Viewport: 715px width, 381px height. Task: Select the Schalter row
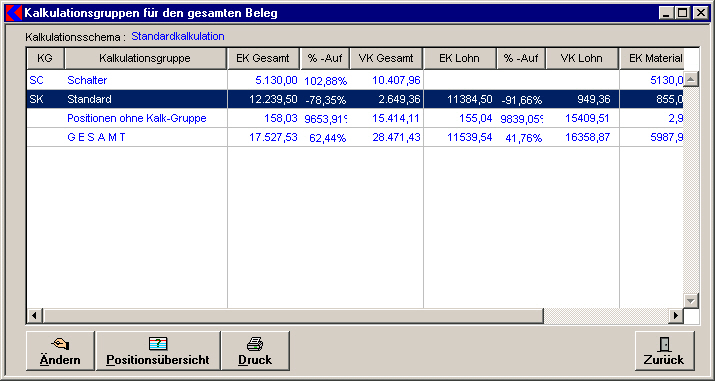(355, 80)
